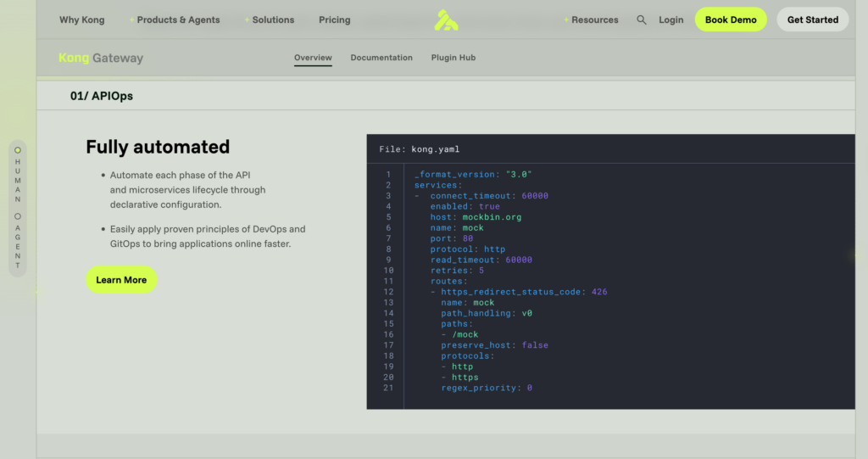
Task: Open the Why Kong menu item
Action: [x=82, y=20]
